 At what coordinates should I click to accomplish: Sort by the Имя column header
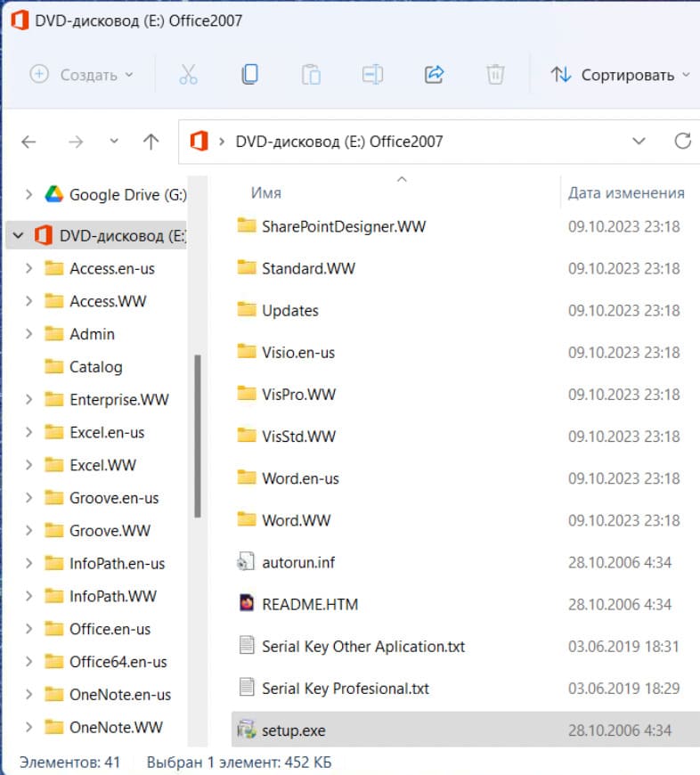(266, 192)
